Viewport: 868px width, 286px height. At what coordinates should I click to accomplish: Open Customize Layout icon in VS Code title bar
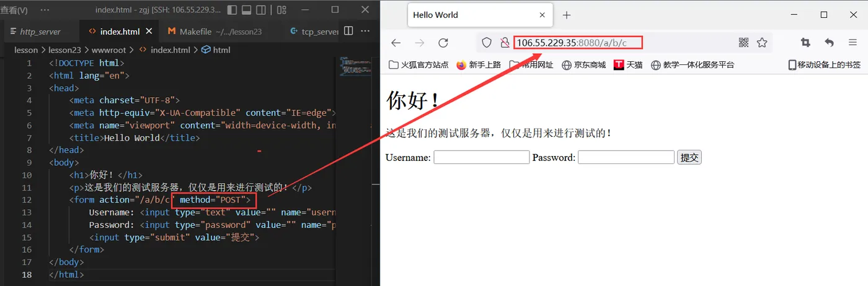(x=281, y=10)
